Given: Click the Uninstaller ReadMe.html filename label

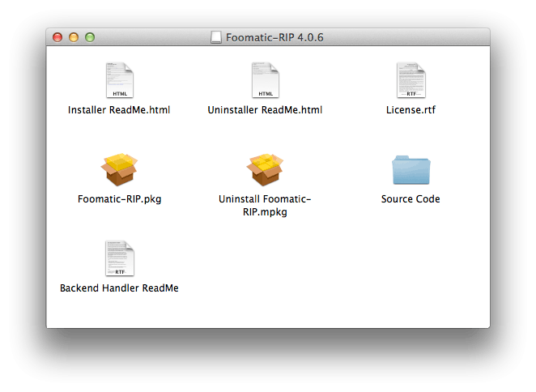Looking at the screenshot, I should coord(265,110).
